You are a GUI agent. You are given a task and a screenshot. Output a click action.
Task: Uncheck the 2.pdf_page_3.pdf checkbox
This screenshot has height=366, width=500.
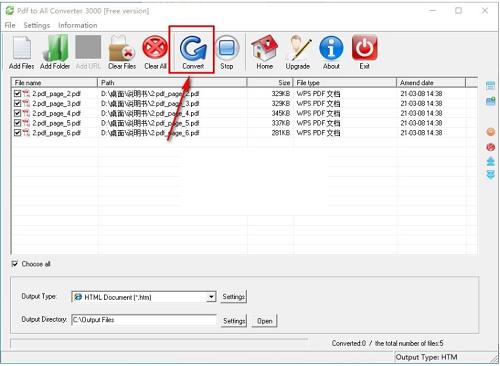(x=17, y=103)
